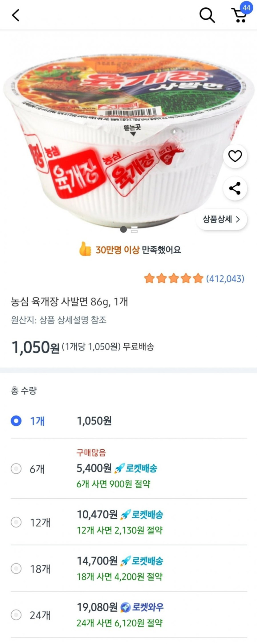Open search with the magnifier icon
This screenshot has width=257, height=644.
(207, 15)
